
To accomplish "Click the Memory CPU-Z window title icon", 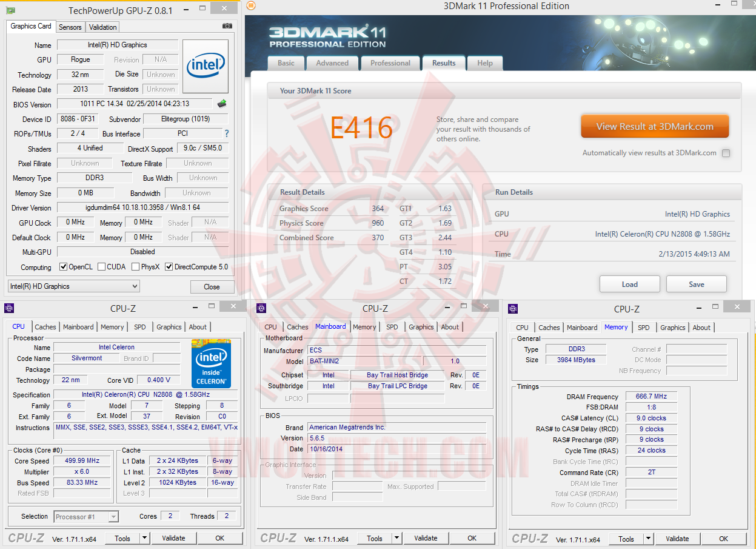I will 513,308.
